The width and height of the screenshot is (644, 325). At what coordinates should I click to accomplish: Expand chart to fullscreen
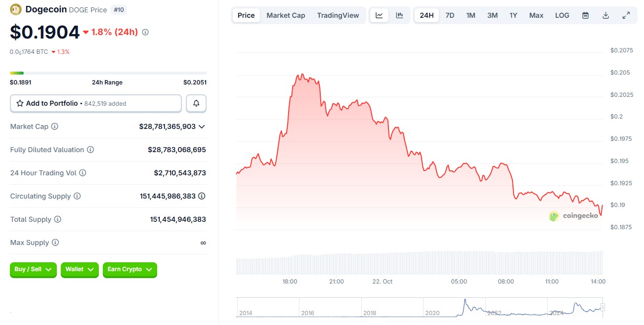(x=626, y=15)
